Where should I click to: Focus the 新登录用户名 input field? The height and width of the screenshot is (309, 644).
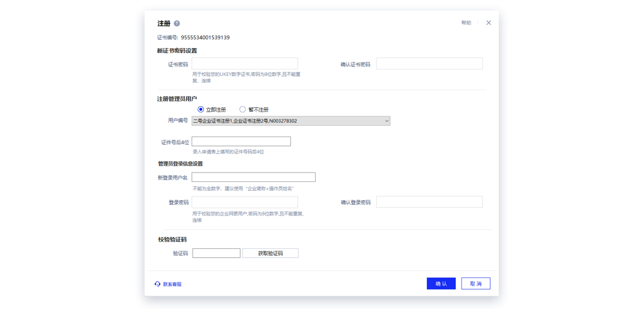click(x=253, y=178)
